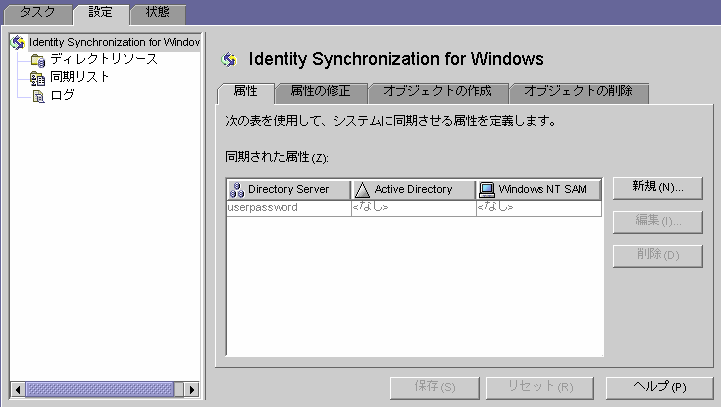Switch to the タスク tab
721x407 pixels.
point(38,13)
